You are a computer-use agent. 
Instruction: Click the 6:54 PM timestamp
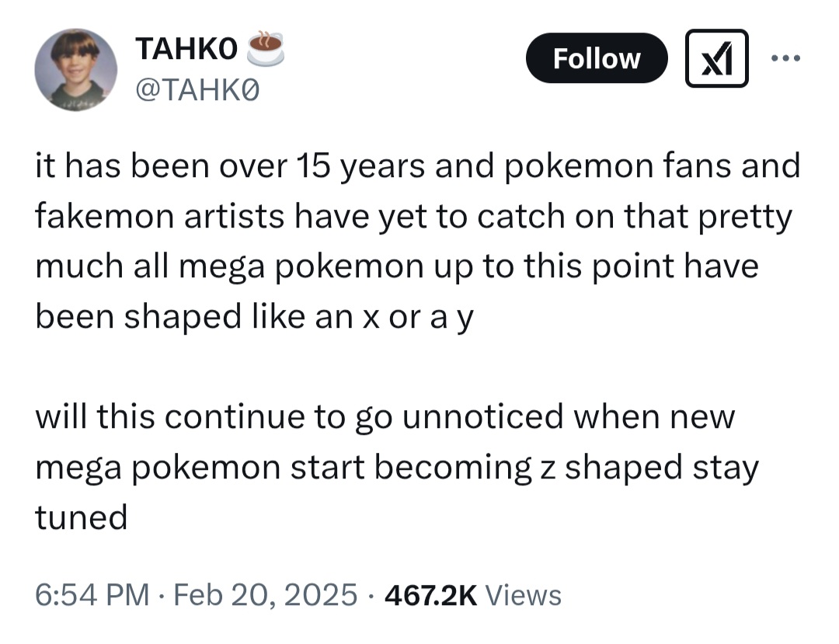(92, 595)
